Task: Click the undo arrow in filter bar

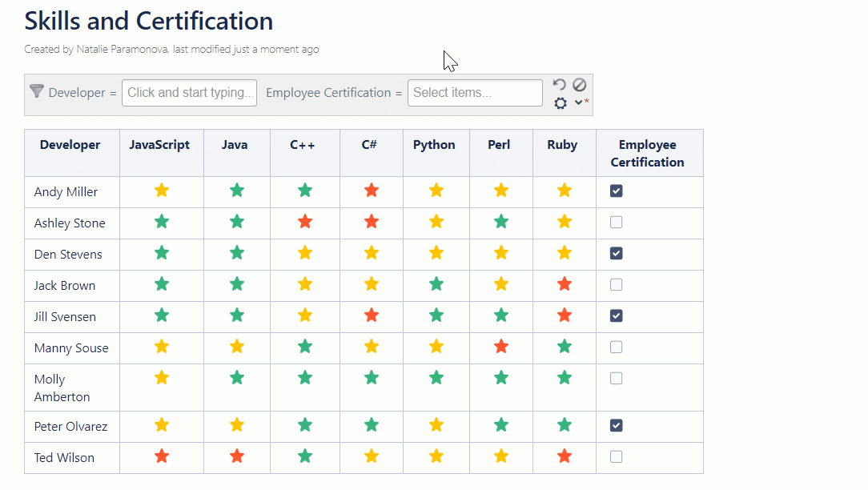Action: 560,85
